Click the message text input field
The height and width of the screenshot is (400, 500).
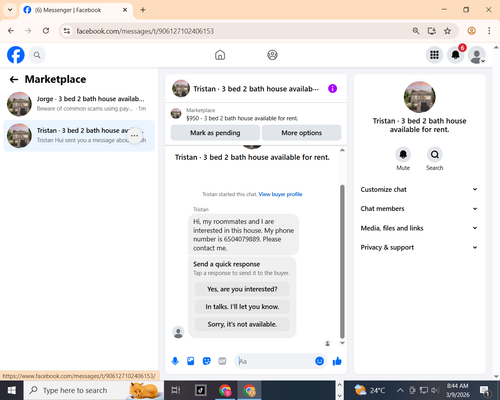275,361
